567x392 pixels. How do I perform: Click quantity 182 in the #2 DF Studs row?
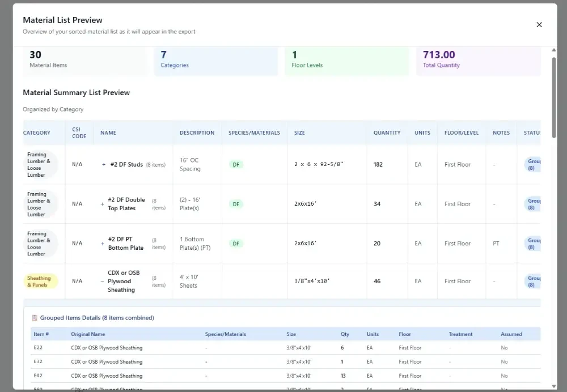click(378, 164)
